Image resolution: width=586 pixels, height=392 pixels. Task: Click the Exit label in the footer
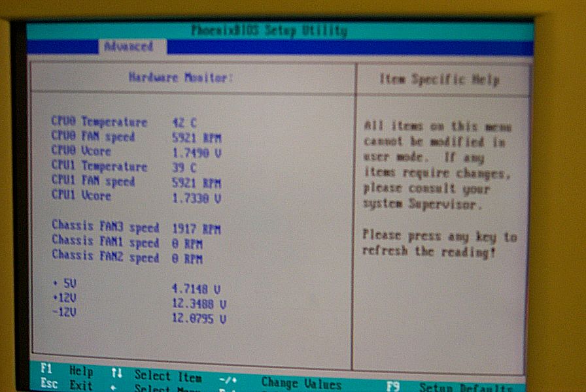click(81, 385)
